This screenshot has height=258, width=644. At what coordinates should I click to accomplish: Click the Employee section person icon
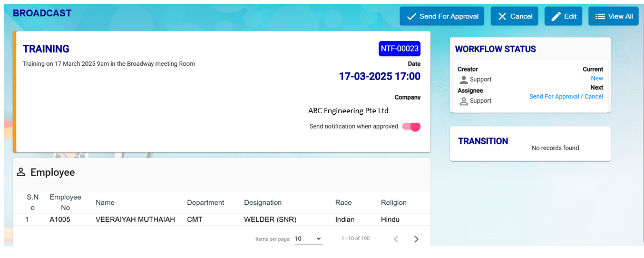(21, 172)
